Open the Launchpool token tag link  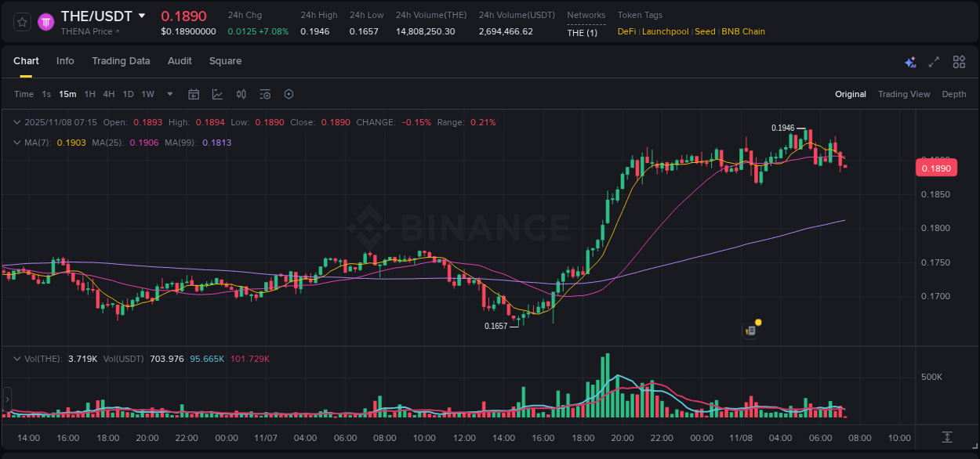click(x=665, y=31)
